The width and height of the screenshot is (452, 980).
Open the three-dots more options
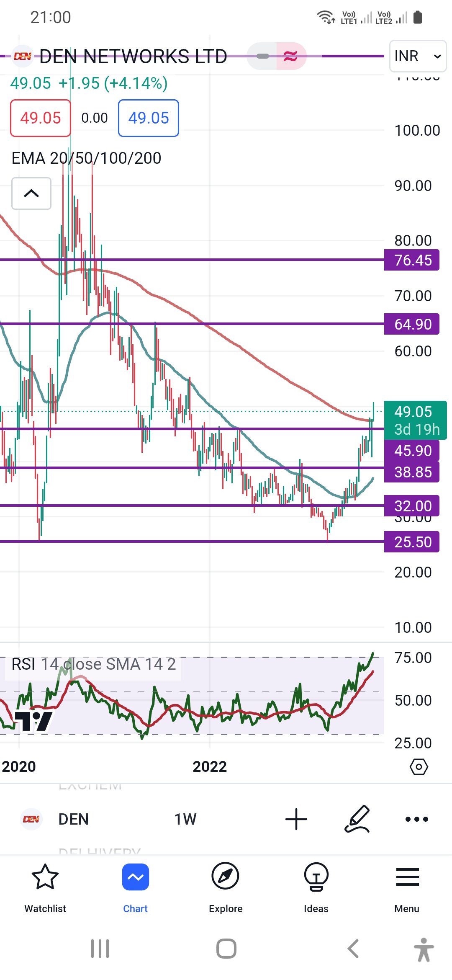(417, 819)
